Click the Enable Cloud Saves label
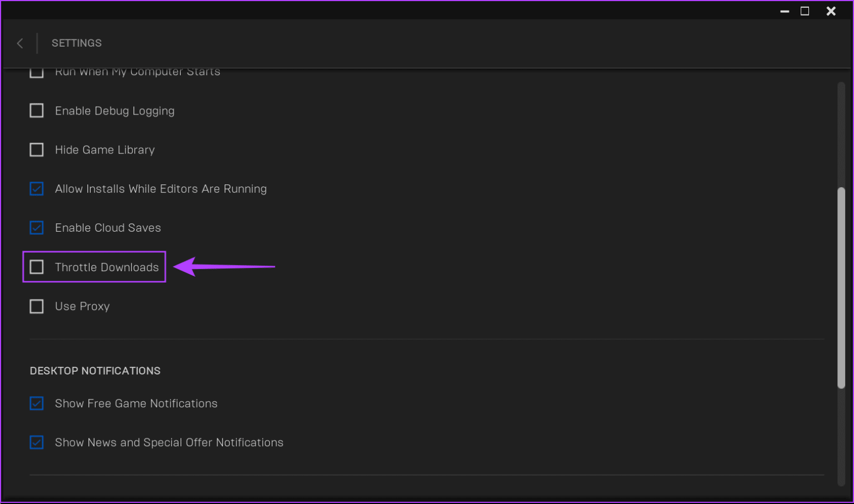This screenshot has height=504, width=854. tap(108, 228)
